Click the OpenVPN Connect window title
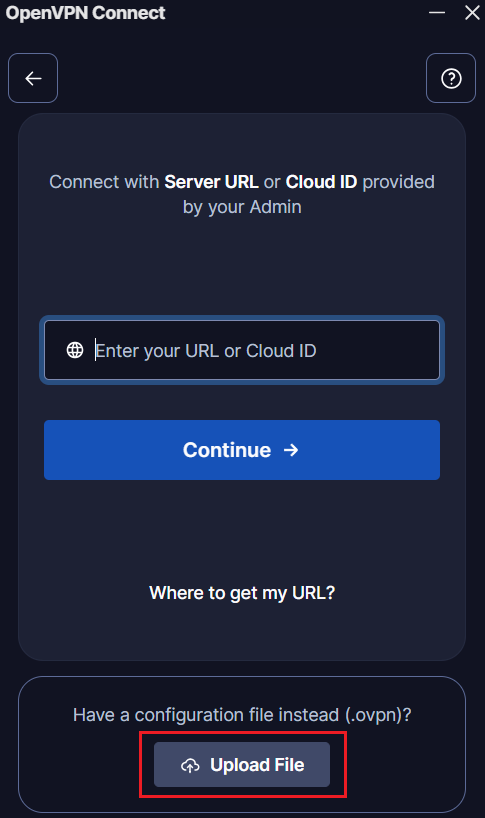The width and height of the screenshot is (485, 818). [86, 13]
